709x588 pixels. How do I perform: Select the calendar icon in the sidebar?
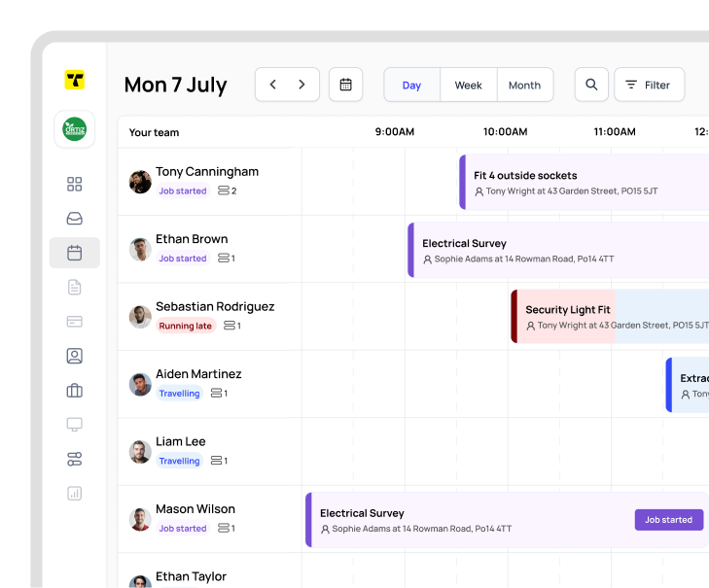[x=74, y=253]
